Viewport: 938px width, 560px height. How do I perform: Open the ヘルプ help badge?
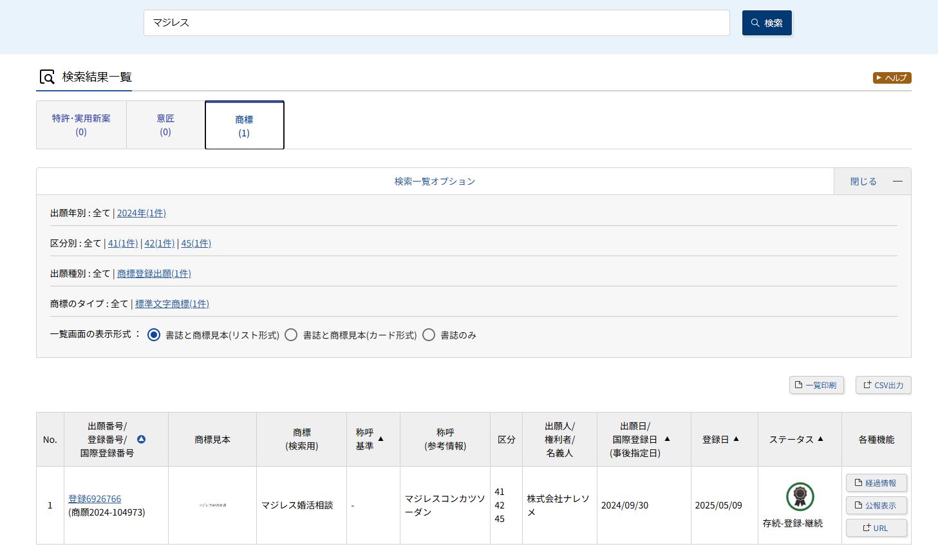(x=892, y=78)
